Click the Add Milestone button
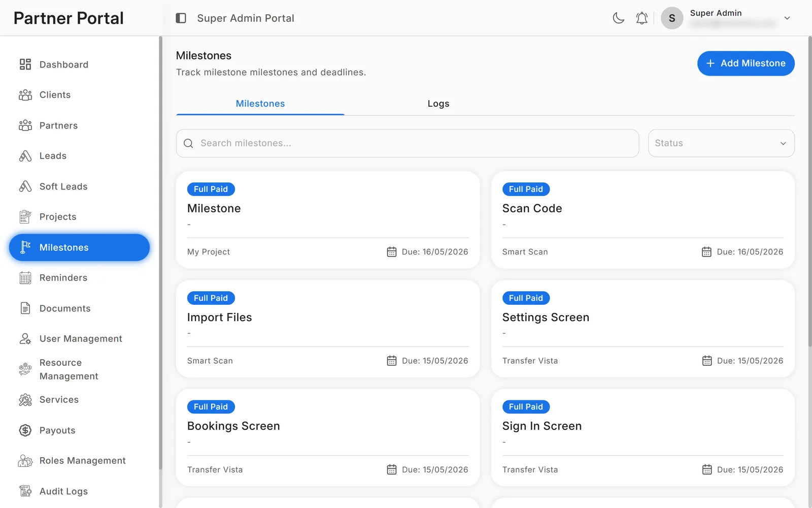812x508 pixels. click(746, 63)
